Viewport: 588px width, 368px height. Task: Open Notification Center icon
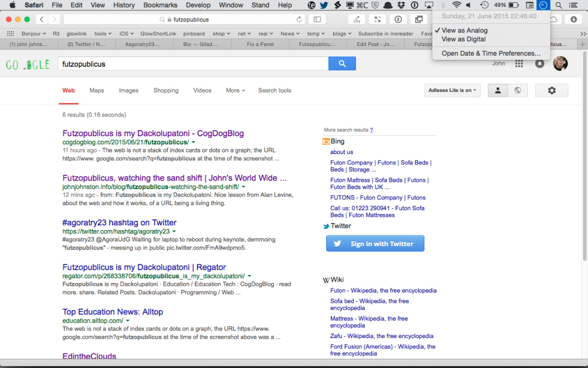[x=574, y=5]
